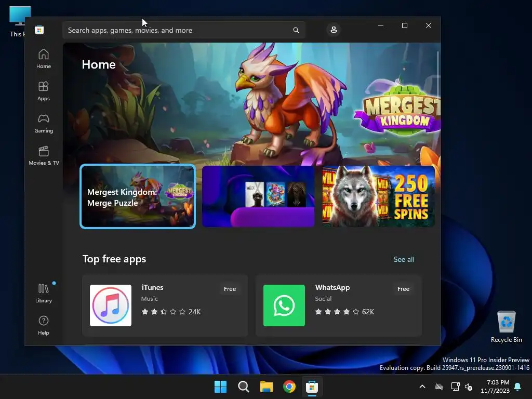Image resolution: width=532 pixels, height=399 pixels.
Task: Maximize the Microsoft Store window
Action: pos(404,25)
